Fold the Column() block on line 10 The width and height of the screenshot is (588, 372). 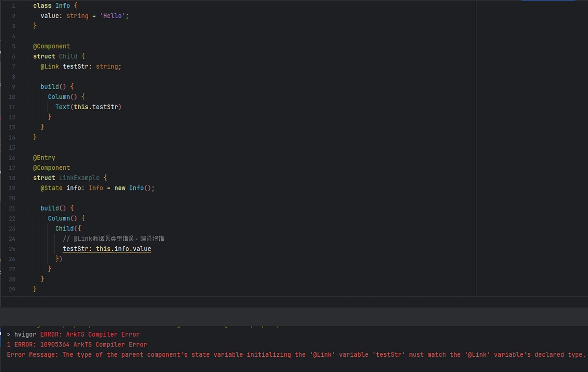(28, 97)
